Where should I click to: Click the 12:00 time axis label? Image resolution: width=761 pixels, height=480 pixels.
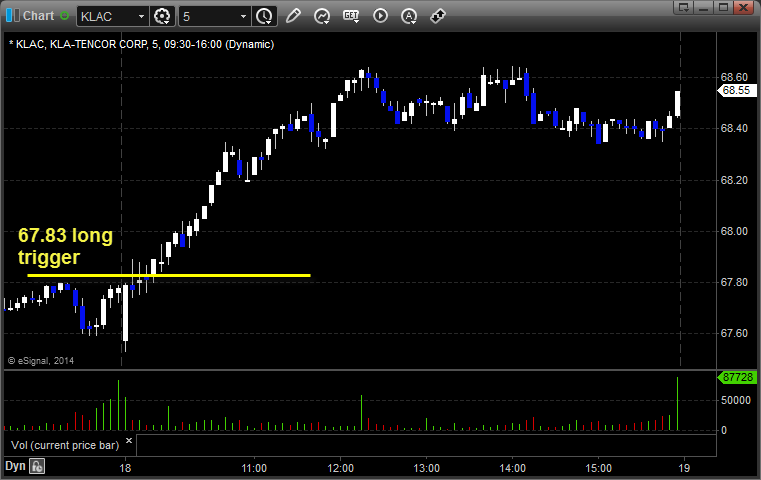(341, 468)
